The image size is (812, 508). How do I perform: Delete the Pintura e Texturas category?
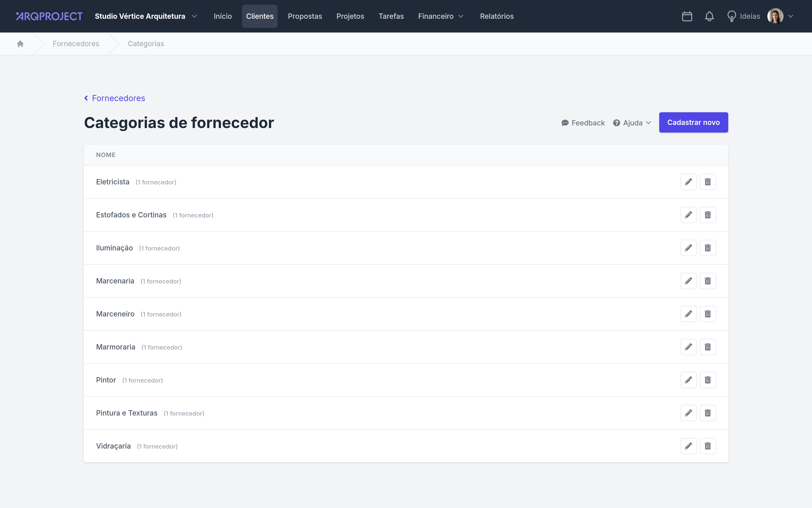point(708,413)
